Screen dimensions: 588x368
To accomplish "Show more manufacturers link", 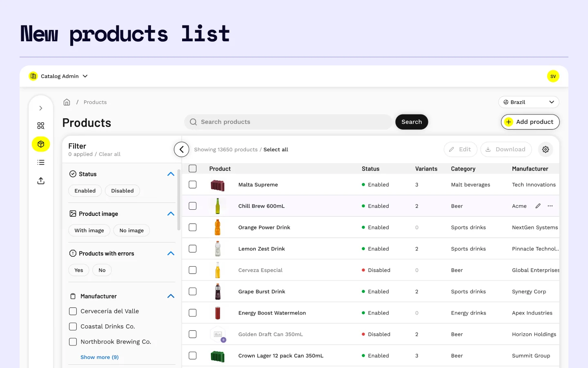I will (x=99, y=357).
